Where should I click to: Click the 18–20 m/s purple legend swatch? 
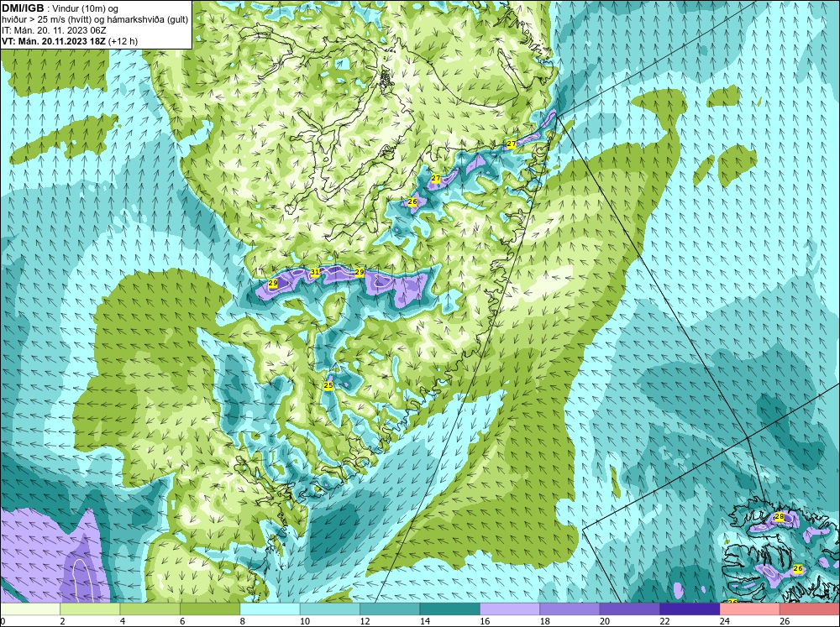point(570,609)
